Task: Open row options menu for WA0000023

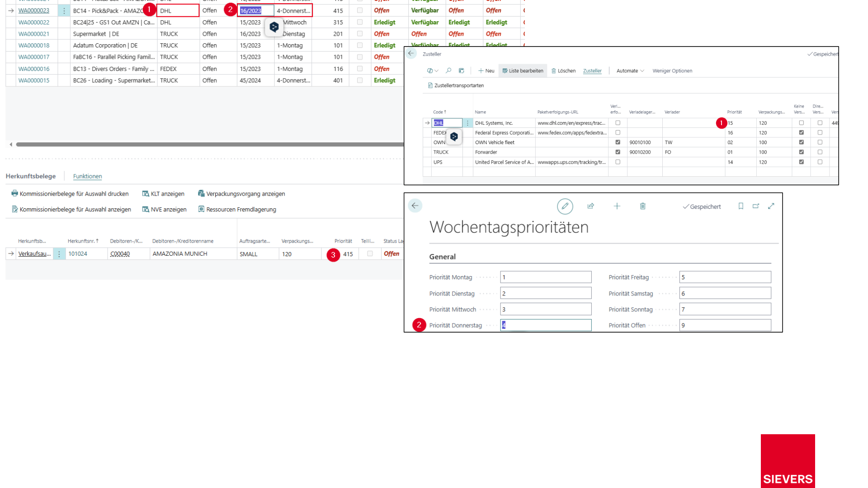Action: 64,10
